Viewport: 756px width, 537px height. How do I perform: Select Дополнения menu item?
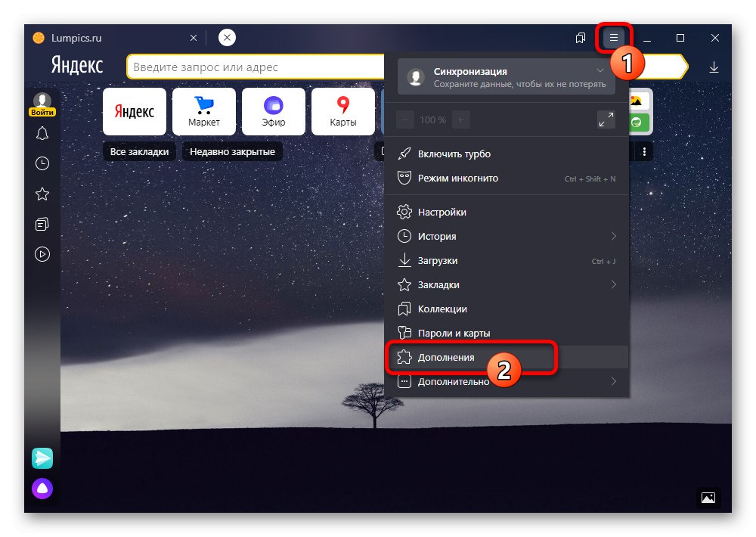tap(507, 358)
